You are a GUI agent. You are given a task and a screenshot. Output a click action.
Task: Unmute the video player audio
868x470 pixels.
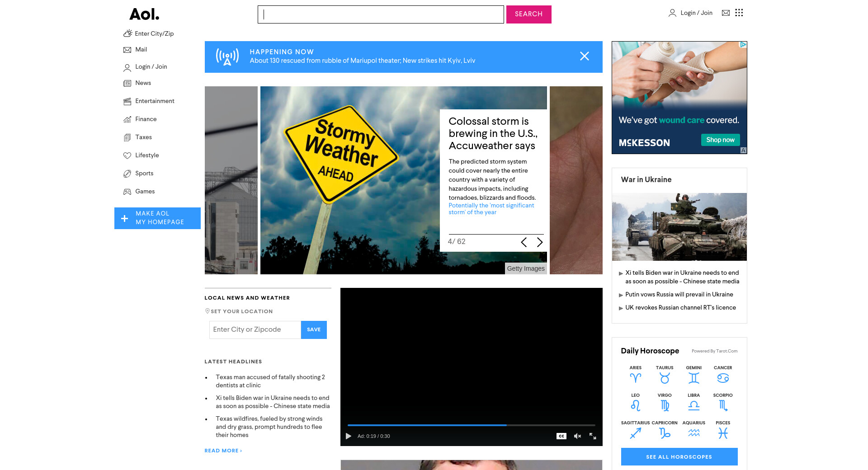[577, 436]
